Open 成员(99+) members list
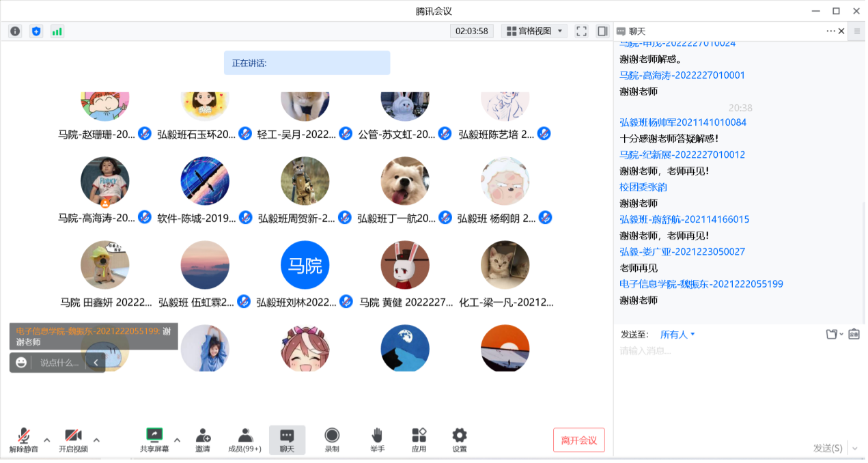 (x=245, y=440)
